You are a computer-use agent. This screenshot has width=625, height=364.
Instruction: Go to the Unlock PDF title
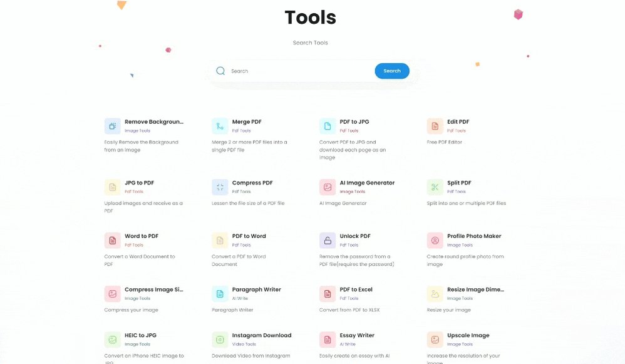[355, 236]
